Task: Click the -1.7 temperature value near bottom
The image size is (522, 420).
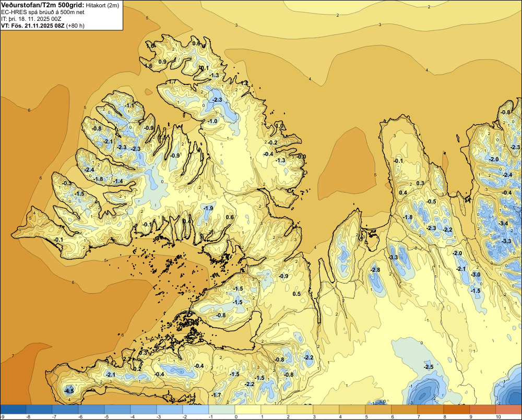Action: point(217,395)
